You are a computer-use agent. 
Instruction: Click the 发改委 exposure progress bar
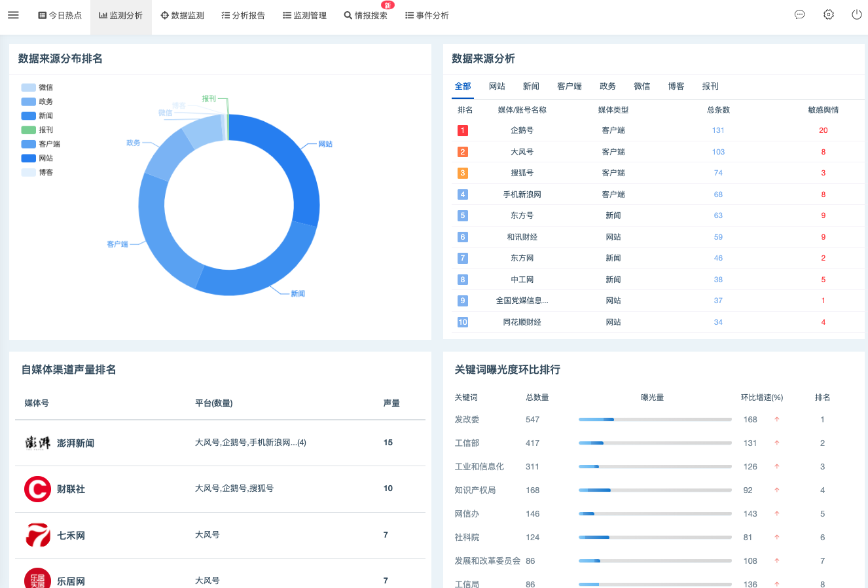(655, 419)
